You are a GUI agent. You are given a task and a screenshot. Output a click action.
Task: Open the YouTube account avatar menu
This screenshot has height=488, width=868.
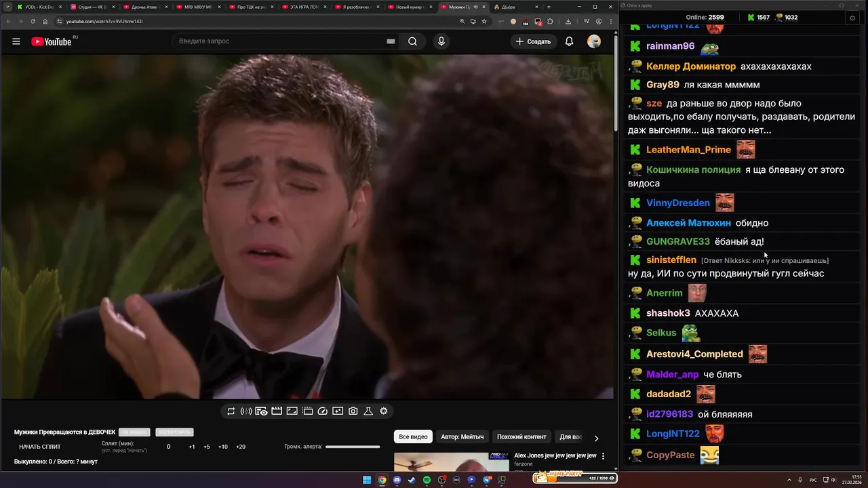tap(594, 41)
